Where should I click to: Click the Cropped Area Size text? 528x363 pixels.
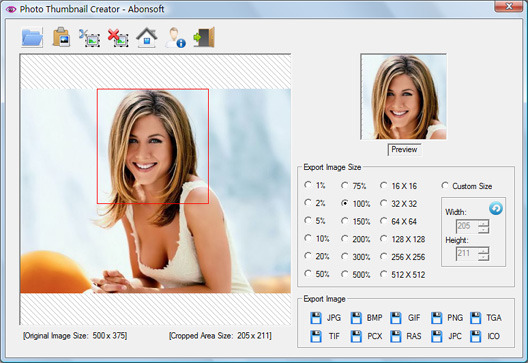point(220,336)
